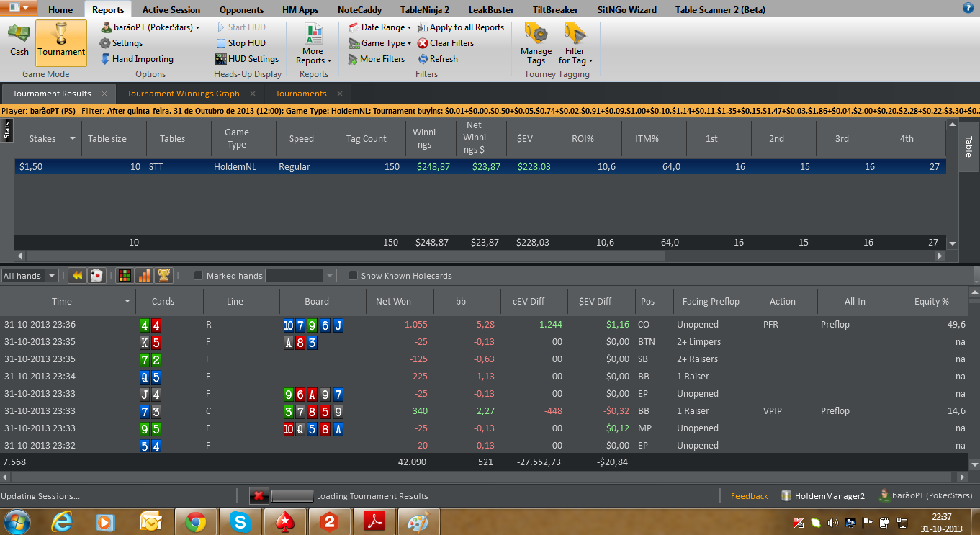This screenshot has width=980, height=535.
Task: Click the Feedback link
Action: pos(750,496)
